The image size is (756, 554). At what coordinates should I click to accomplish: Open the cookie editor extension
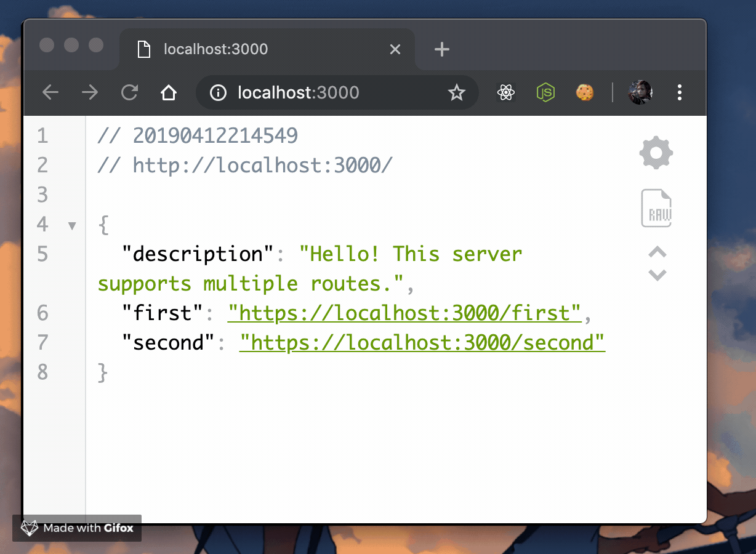point(584,92)
